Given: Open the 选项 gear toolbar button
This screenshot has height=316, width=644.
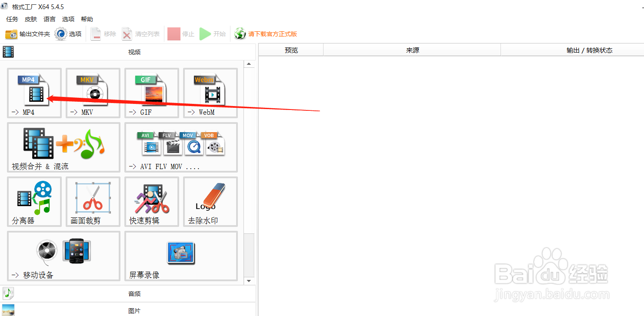Looking at the screenshot, I should click(x=68, y=34).
